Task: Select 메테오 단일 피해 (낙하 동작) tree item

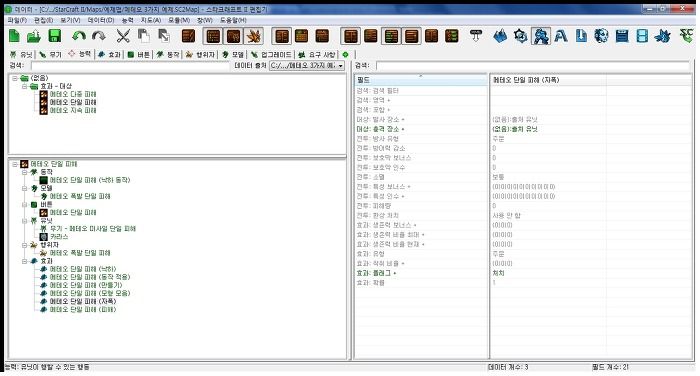Action: pos(90,180)
